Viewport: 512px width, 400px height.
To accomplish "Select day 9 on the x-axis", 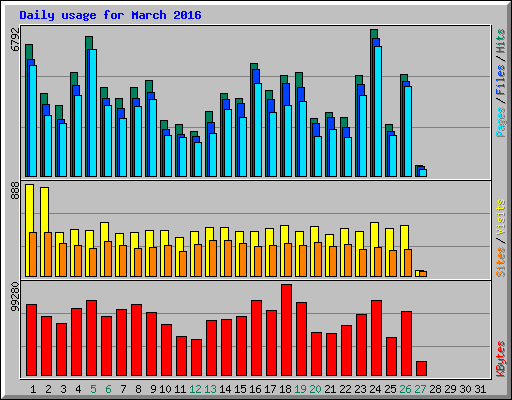I will click(x=153, y=389).
